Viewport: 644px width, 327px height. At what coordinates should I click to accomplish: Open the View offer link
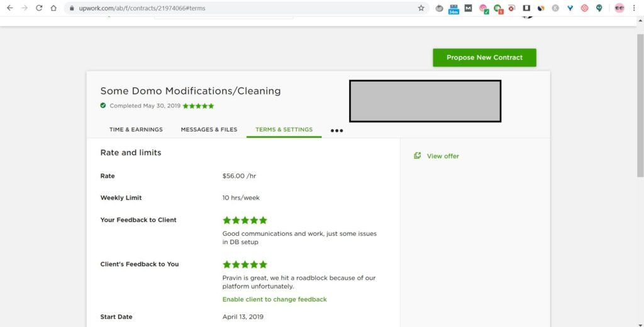[443, 156]
